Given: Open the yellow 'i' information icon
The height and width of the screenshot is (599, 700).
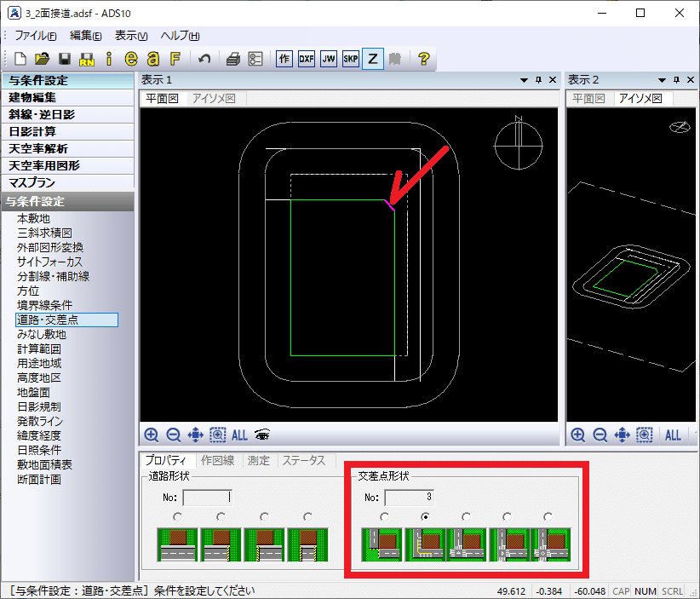Looking at the screenshot, I should point(109,59).
